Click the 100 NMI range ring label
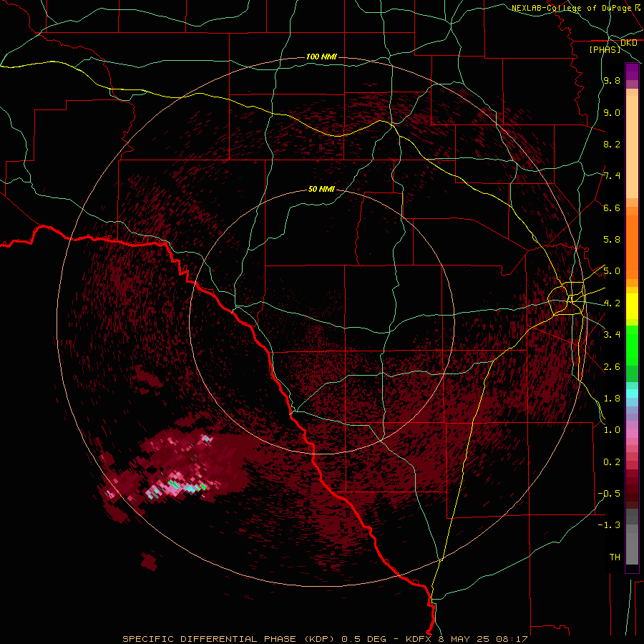 321,57
